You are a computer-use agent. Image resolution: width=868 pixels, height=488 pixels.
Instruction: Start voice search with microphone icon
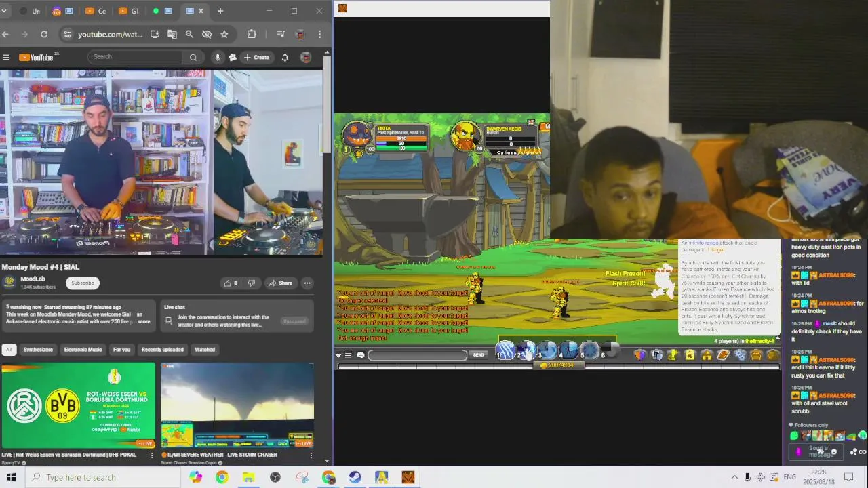pos(218,58)
